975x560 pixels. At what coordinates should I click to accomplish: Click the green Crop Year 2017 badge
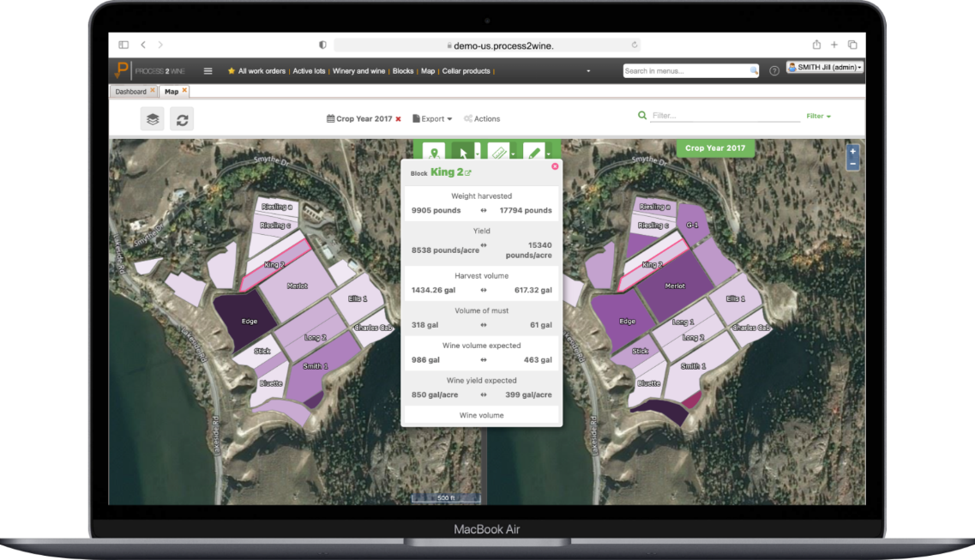coord(714,148)
